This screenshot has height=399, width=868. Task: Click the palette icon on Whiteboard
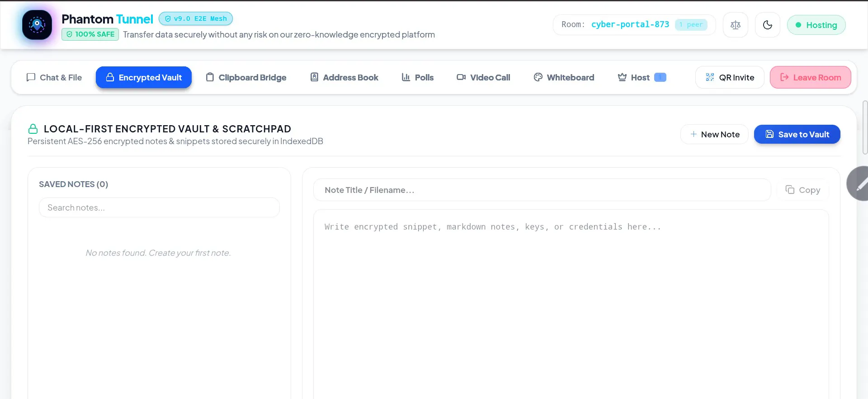click(538, 77)
